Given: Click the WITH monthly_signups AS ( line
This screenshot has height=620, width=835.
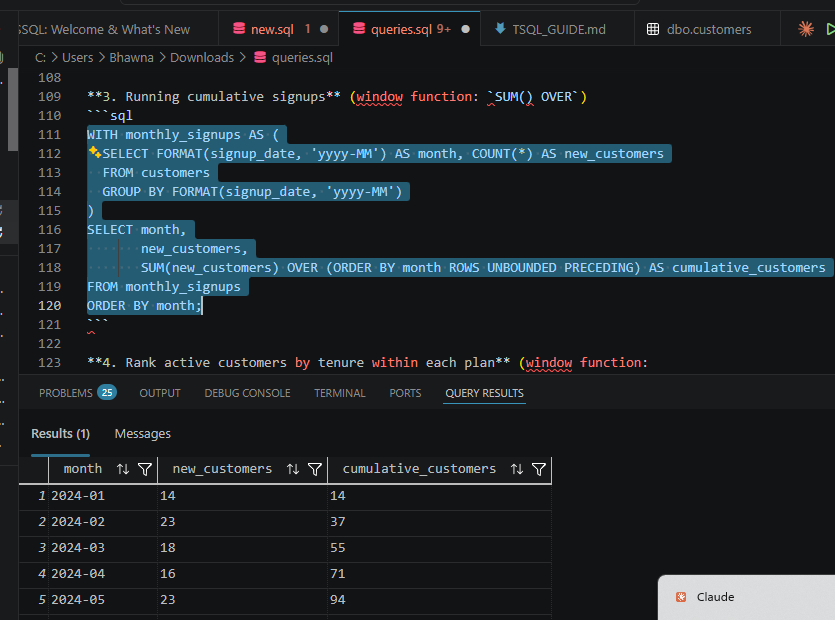Looking at the screenshot, I should (183, 135).
